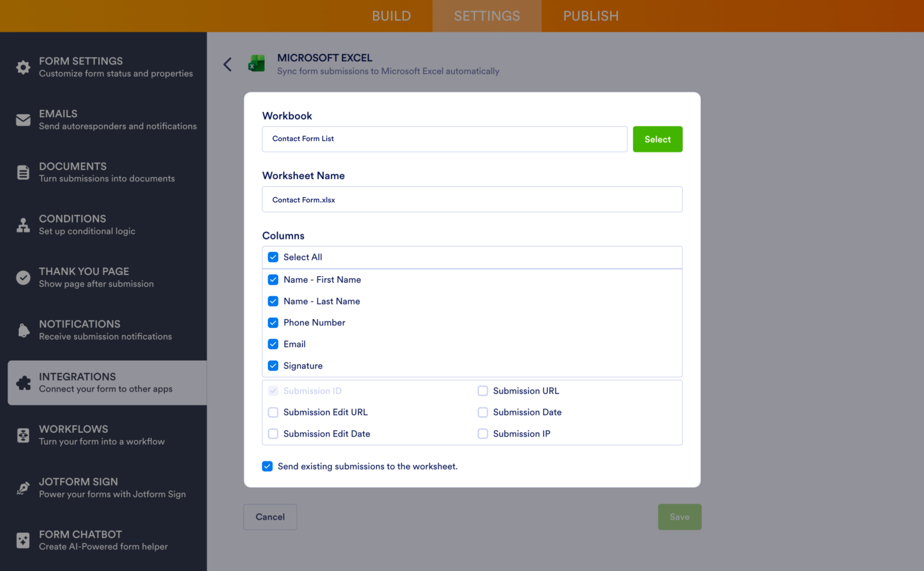Uncheck the Select All columns checkbox
The image size is (924, 571).
tap(273, 257)
